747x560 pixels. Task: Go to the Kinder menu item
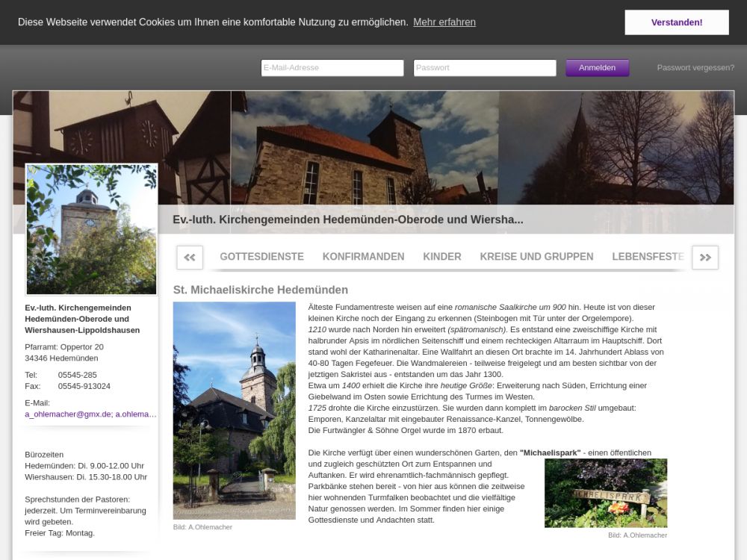tap(442, 257)
